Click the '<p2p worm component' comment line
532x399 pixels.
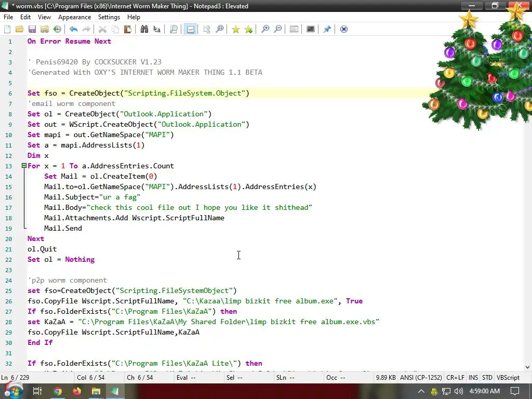coord(67,280)
